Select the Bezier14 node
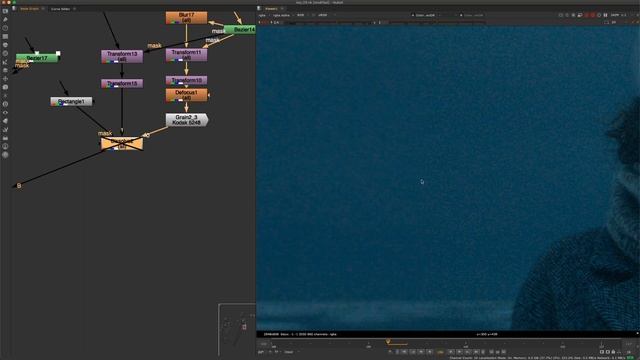The width and height of the screenshot is (640, 360). point(240,29)
